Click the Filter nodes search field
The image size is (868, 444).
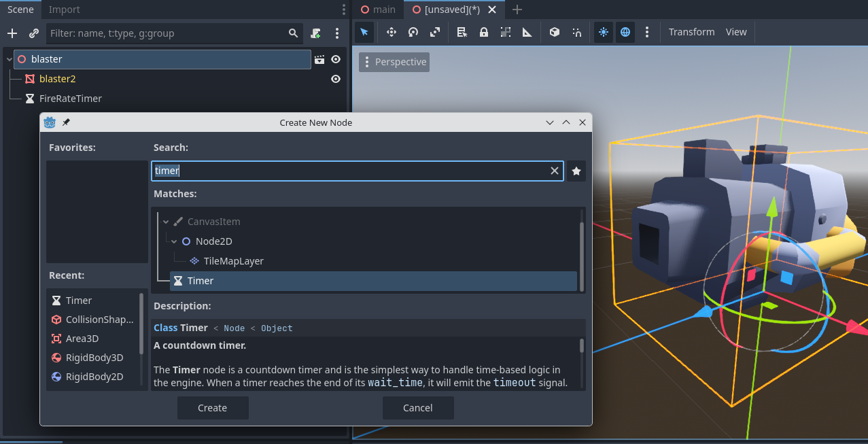[167, 33]
